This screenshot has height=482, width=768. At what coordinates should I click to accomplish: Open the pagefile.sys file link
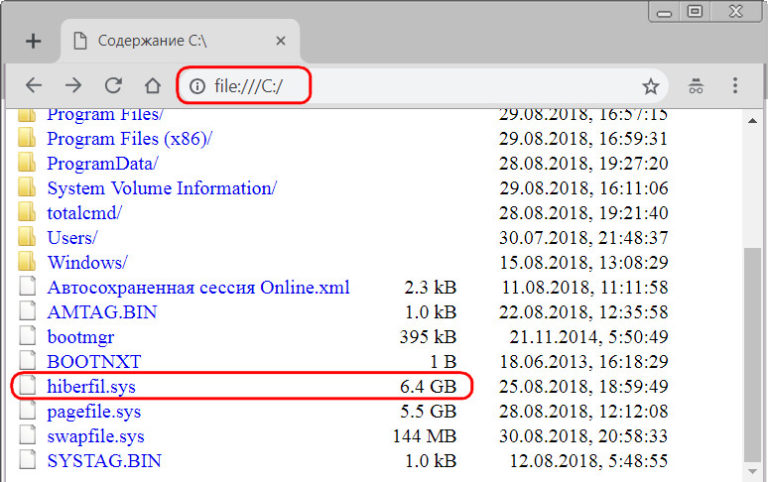[x=94, y=411]
